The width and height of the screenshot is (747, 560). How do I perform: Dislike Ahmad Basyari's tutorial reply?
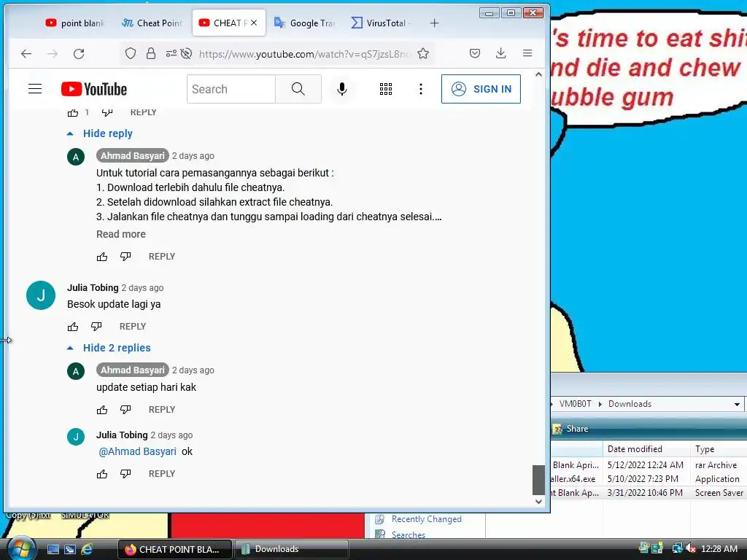pyautogui.click(x=125, y=257)
